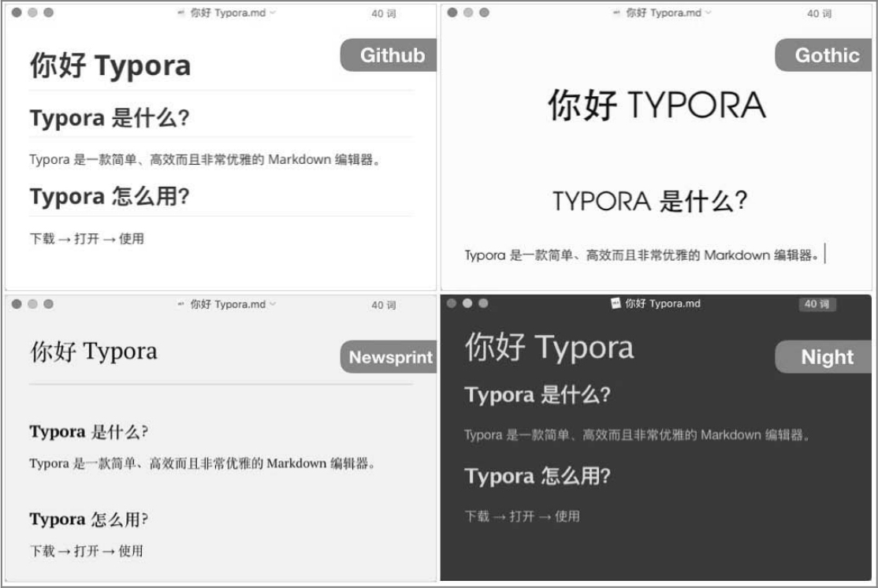Minimize the Newsprint-theme window
Viewport: 878px width, 588px height.
pyautogui.click(x=32, y=304)
